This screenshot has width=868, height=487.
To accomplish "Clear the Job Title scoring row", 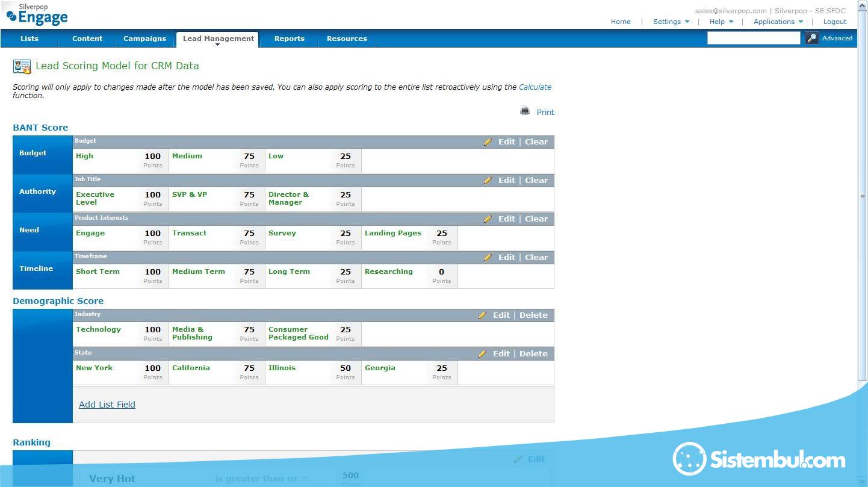I will (536, 181).
